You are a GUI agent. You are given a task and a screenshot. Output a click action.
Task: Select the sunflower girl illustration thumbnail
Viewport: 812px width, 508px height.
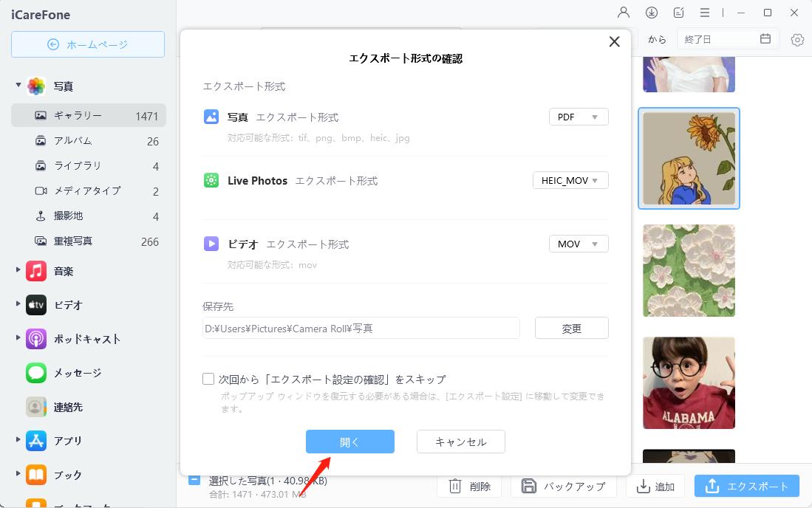pyautogui.click(x=689, y=159)
